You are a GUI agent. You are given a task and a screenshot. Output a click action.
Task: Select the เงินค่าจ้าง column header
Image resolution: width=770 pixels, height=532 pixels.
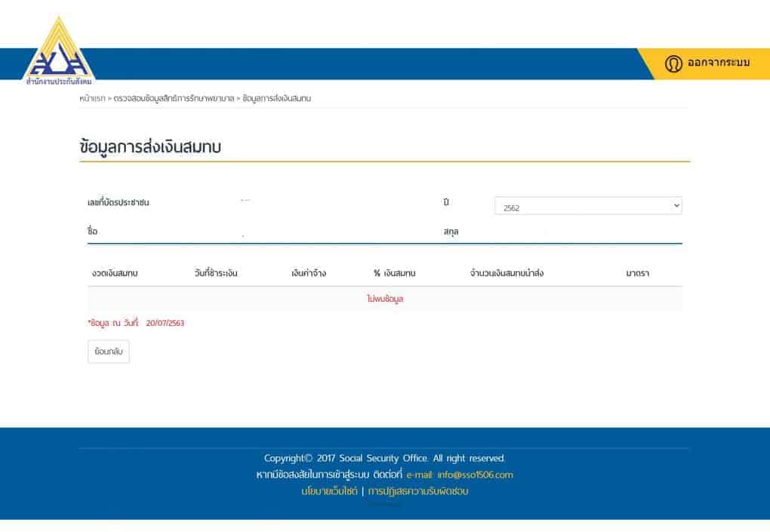pyautogui.click(x=308, y=273)
